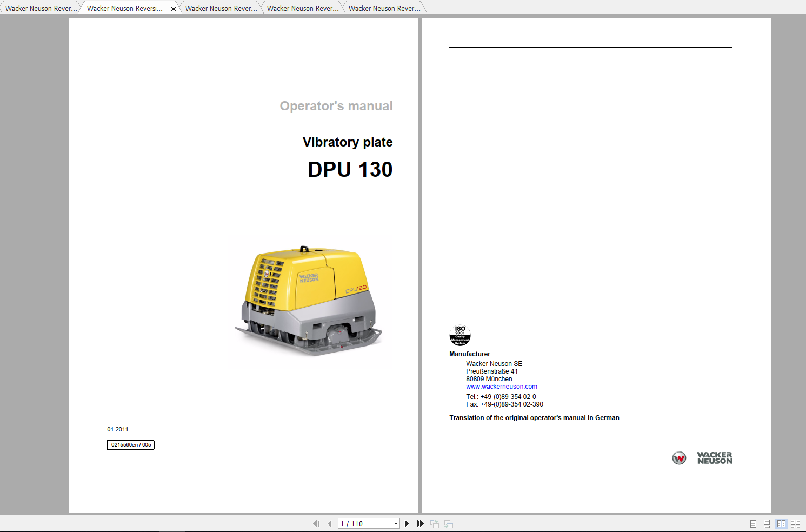Go to the first page
This screenshot has width=806, height=532.
316,523
